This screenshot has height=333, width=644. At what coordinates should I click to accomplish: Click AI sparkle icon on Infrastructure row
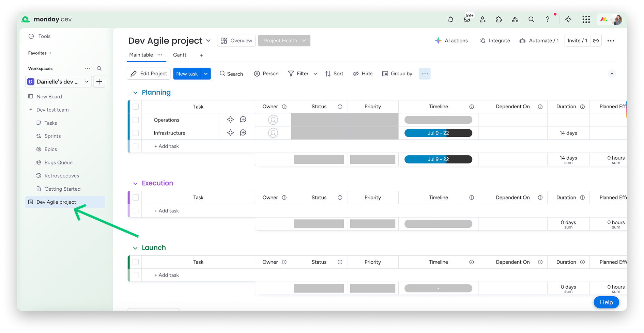[x=231, y=133]
